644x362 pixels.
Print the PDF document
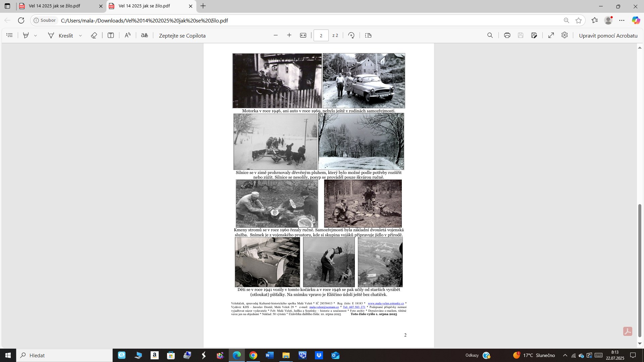(x=507, y=35)
